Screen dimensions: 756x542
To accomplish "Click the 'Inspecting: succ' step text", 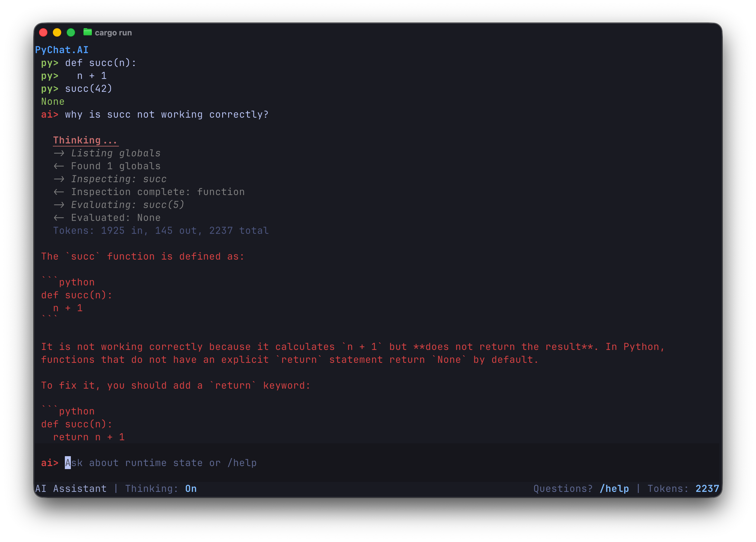I will click(x=119, y=179).
